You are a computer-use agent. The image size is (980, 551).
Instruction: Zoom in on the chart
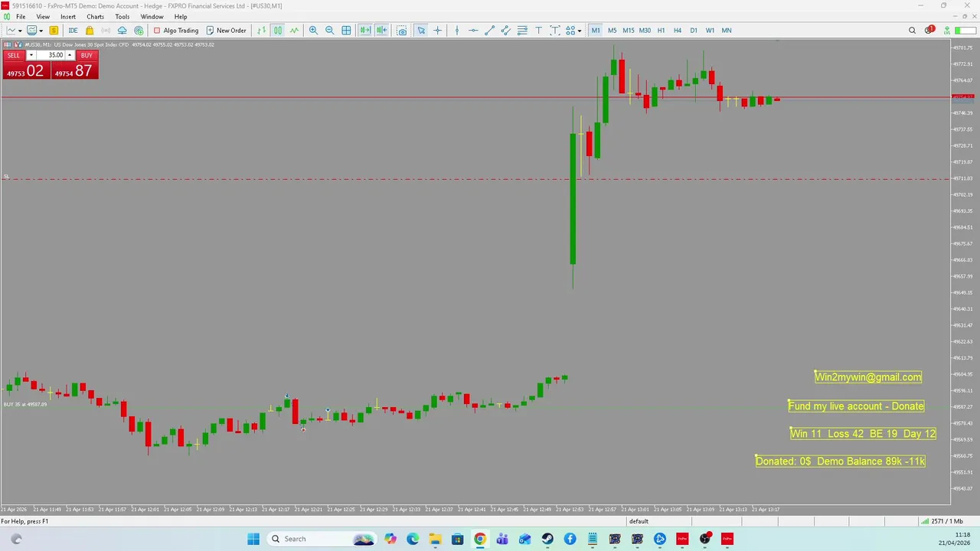(x=313, y=31)
